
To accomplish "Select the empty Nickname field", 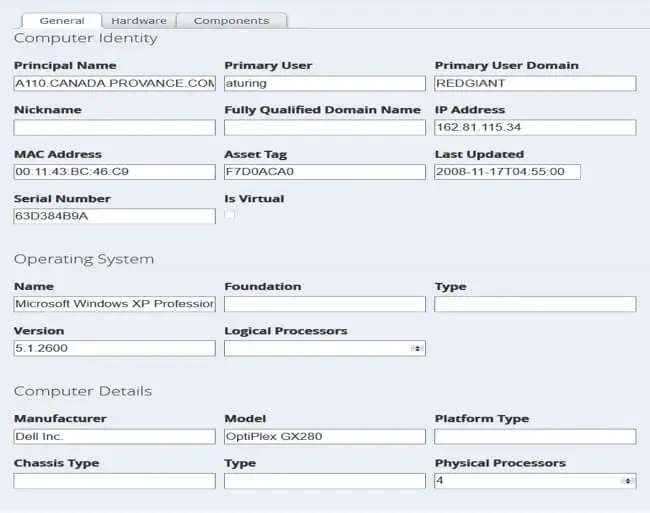I will pos(114,128).
